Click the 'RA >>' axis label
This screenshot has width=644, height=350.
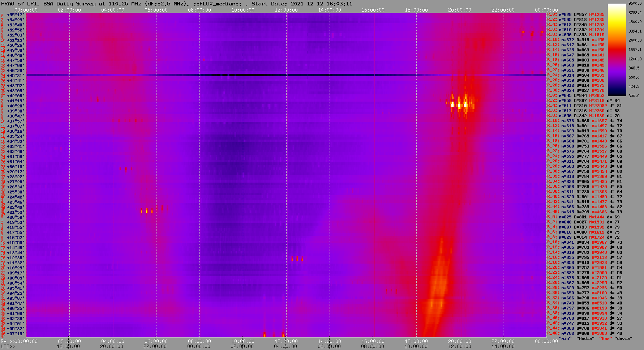[x=7, y=341]
